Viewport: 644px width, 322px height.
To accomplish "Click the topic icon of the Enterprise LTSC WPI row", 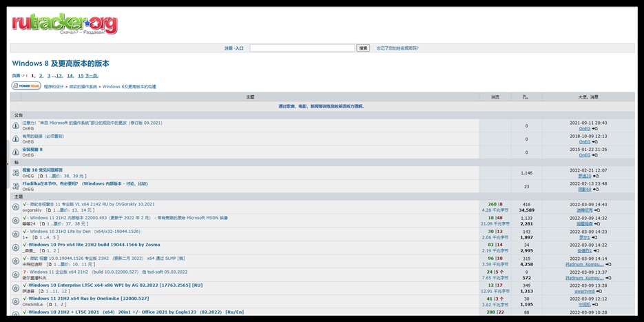I will pos(16,288).
